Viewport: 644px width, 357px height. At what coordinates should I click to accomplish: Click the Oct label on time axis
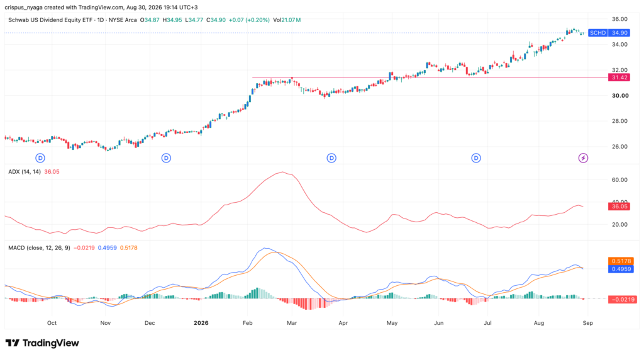(52, 323)
